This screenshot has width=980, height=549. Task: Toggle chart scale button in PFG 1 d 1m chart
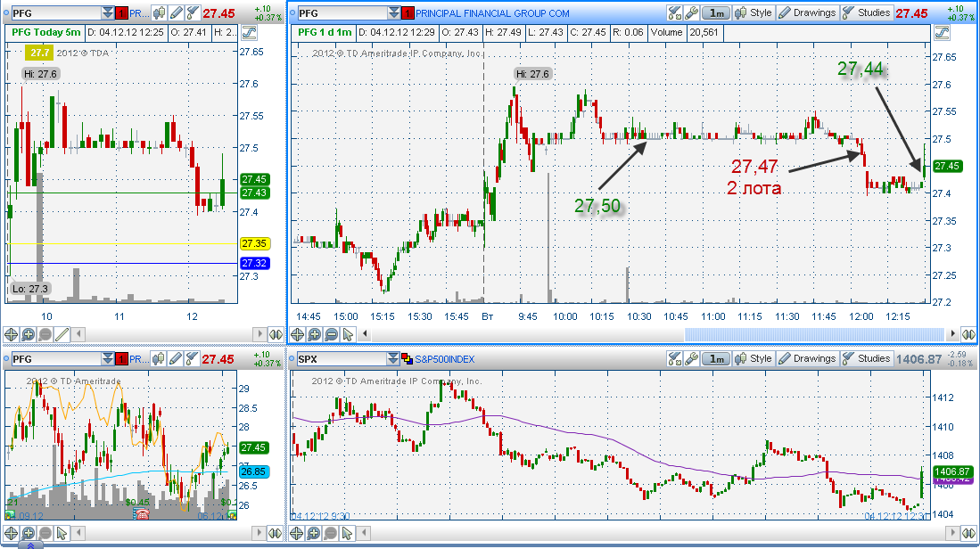(942, 32)
